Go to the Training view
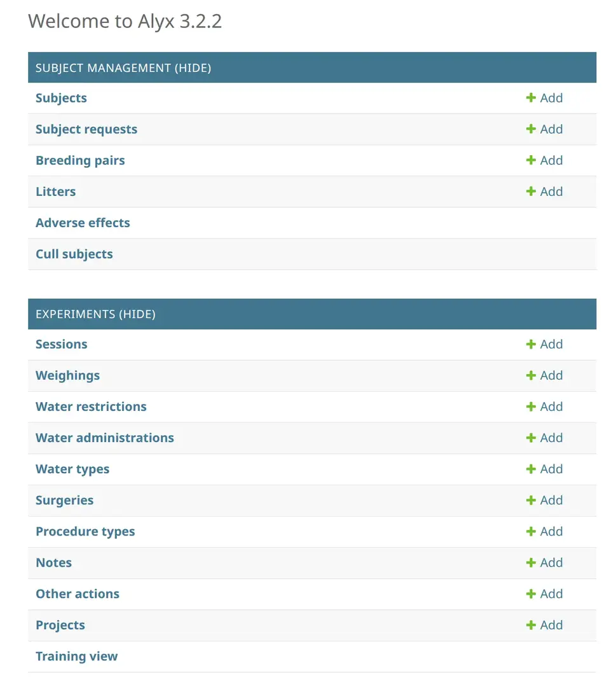The width and height of the screenshot is (616, 687). [76, 656]
